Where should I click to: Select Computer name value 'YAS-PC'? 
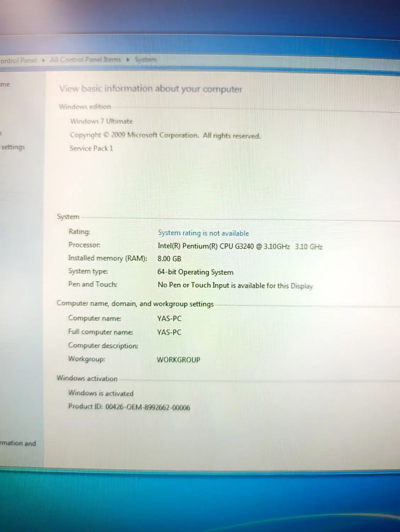click(x=169, y=318)
